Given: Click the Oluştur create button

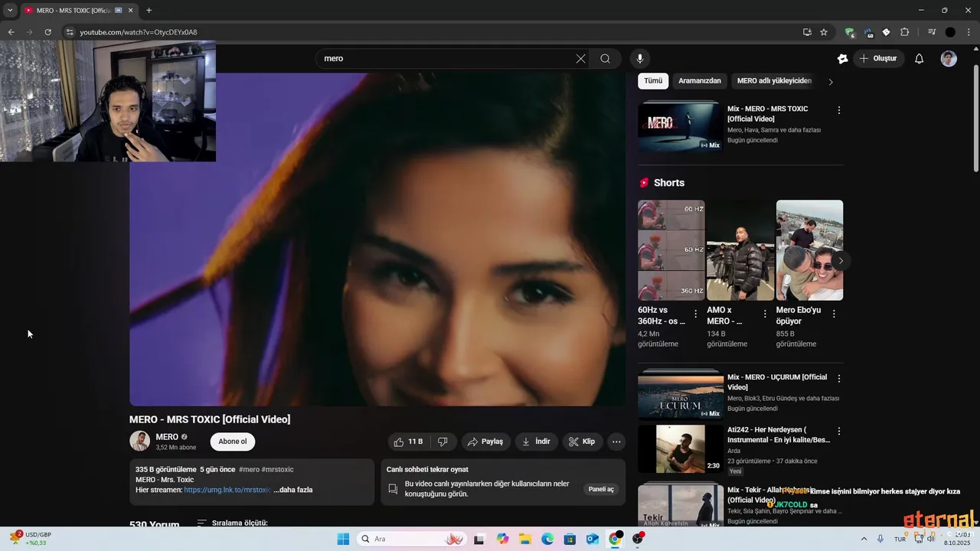Looking at the screenshot, I should [x=879, y=58].
